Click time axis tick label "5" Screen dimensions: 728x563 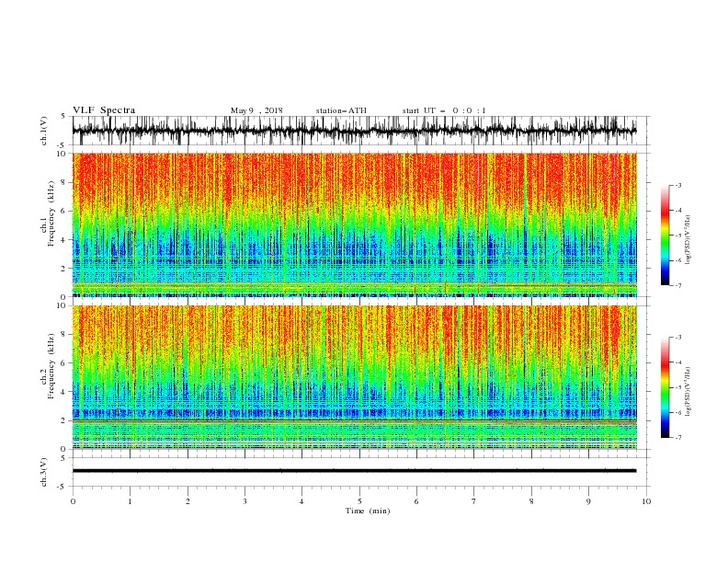click(x=359, y=501)
